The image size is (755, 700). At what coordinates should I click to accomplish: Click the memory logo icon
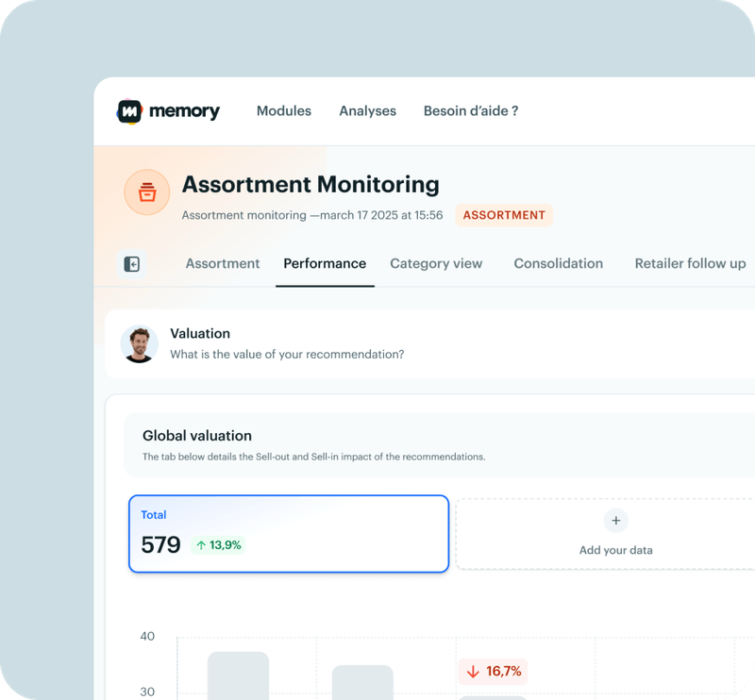(129, 111)
